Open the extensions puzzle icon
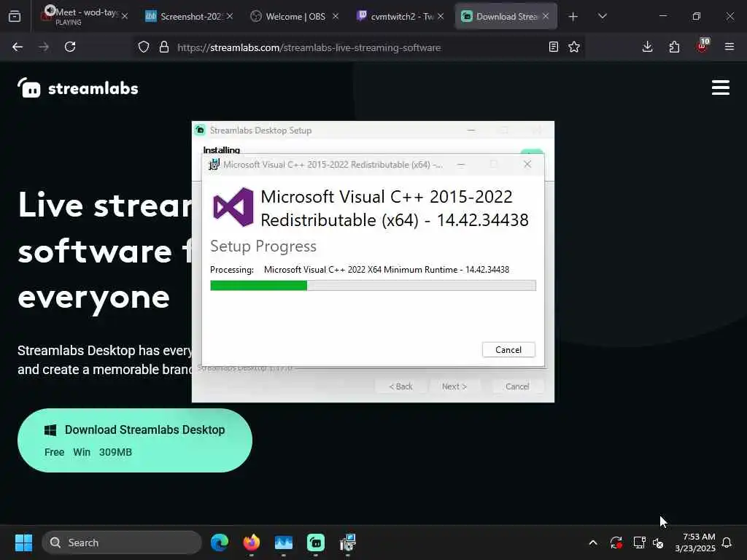The height and width of the screenshot is (560, 747). [674, 47]
